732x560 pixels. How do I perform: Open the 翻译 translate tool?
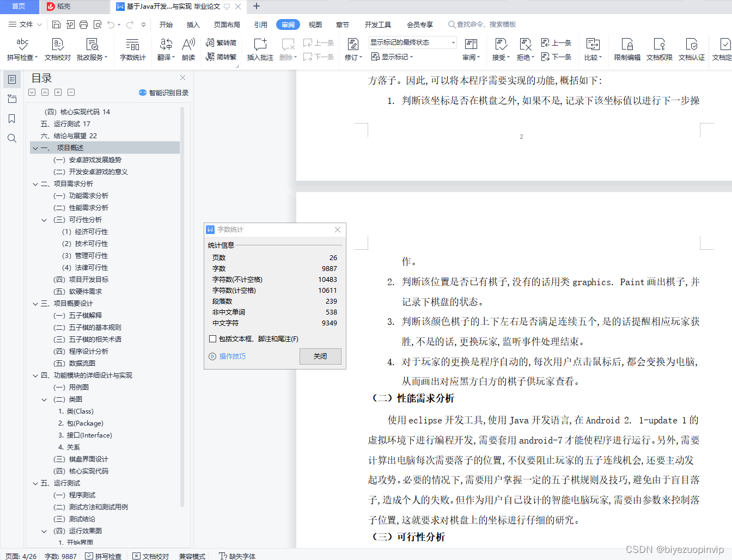click(166, 49)
